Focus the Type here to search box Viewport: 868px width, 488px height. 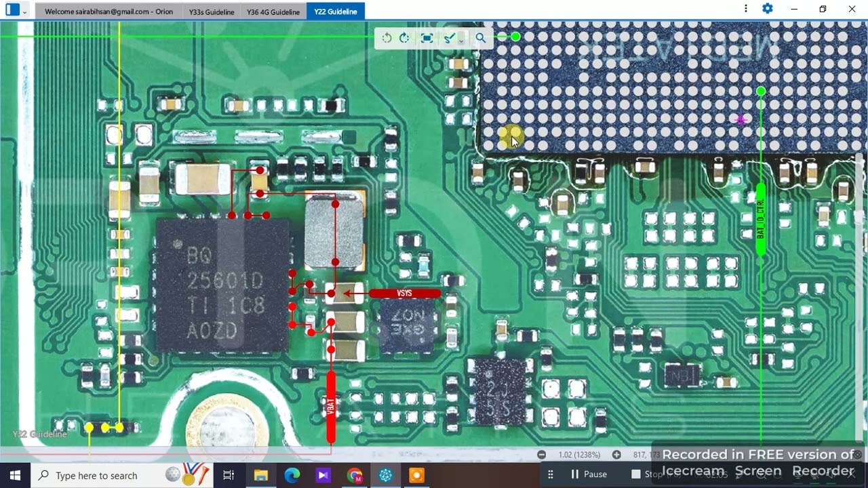coord(122,475)
